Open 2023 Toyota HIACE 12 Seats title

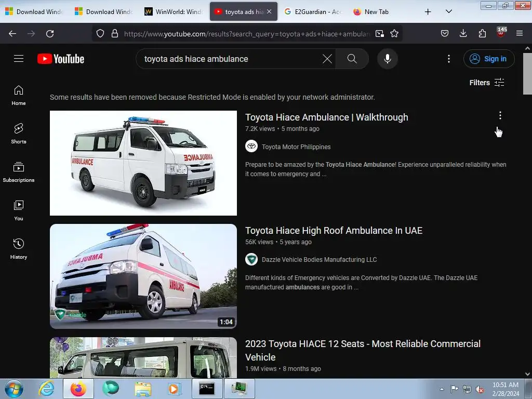(363, 351)
